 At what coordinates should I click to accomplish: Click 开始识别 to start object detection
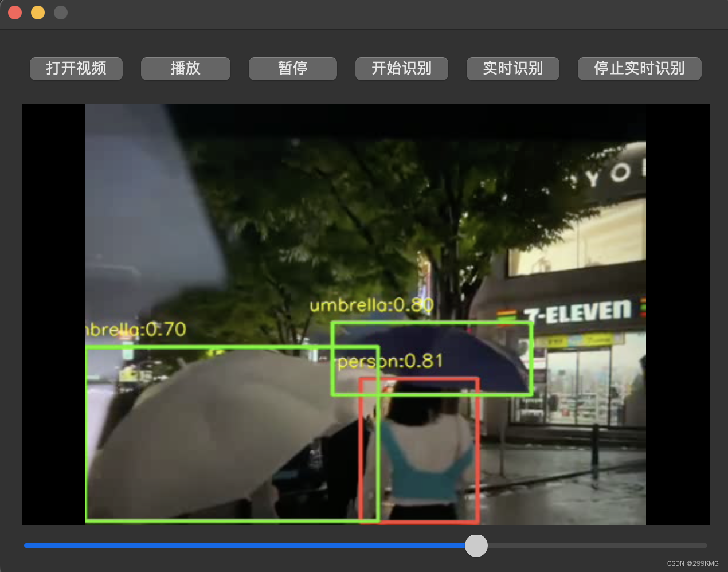401,68
